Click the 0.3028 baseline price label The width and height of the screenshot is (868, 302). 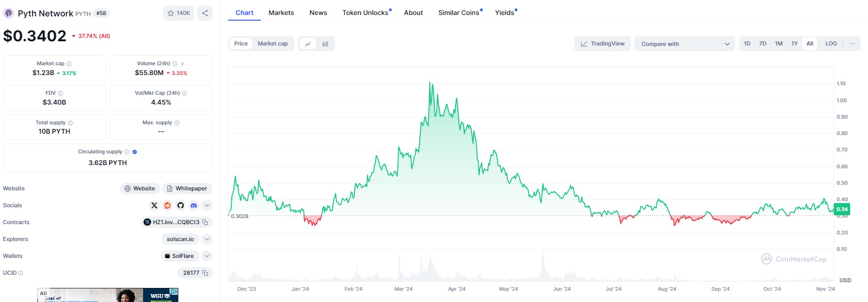(x=240, y=216)
